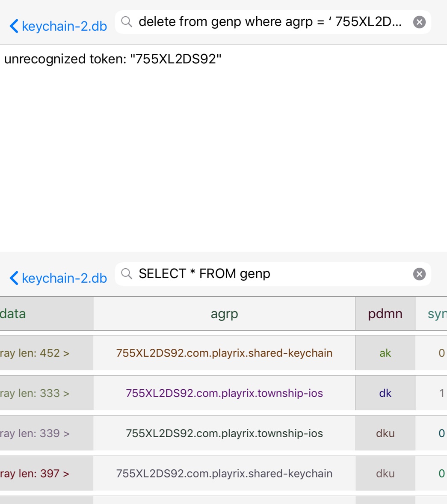This screenshot has height=504, width=447.
Task: Select the dk pdmn cell
Action: pyautogui.click(x=385, y=393)
